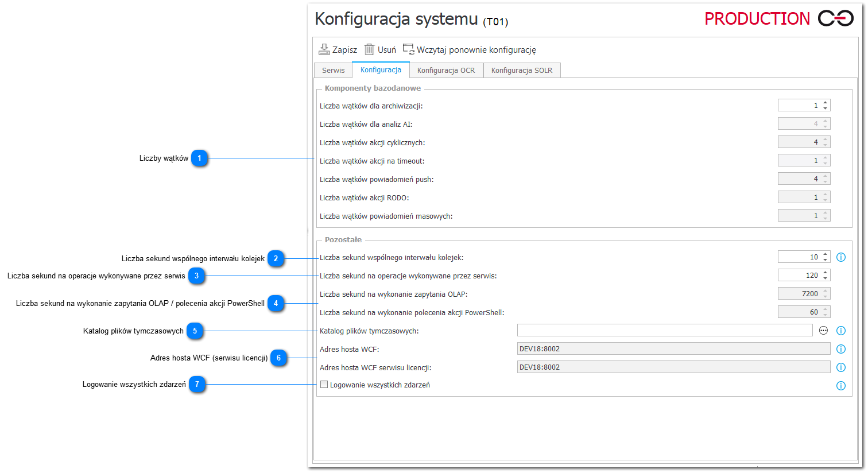Increase archiving threads count with up arrow
The height and width of the screenshot is (473, 868).
click(x=825, y=103)
